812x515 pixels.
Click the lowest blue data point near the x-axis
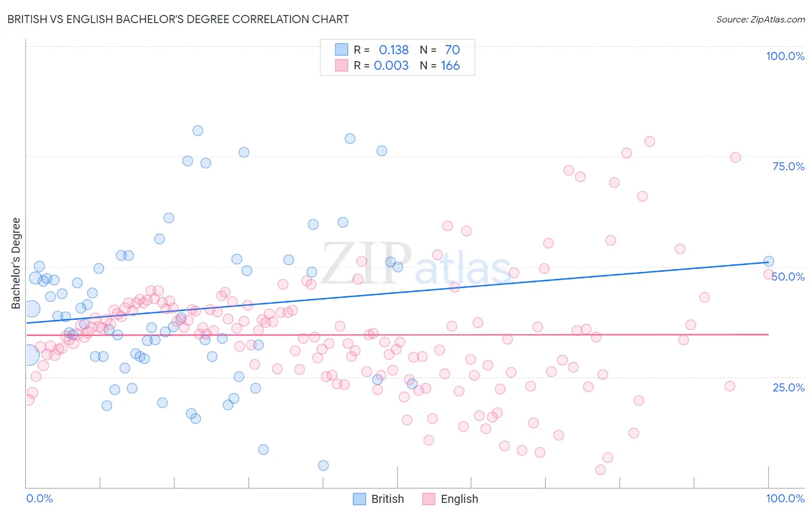tap(323, 465)
